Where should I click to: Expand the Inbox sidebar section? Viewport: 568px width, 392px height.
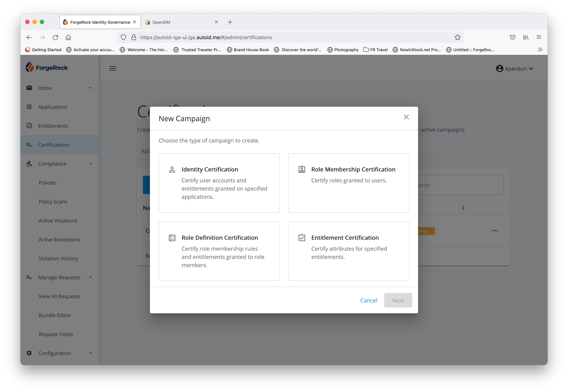point(90,88)
